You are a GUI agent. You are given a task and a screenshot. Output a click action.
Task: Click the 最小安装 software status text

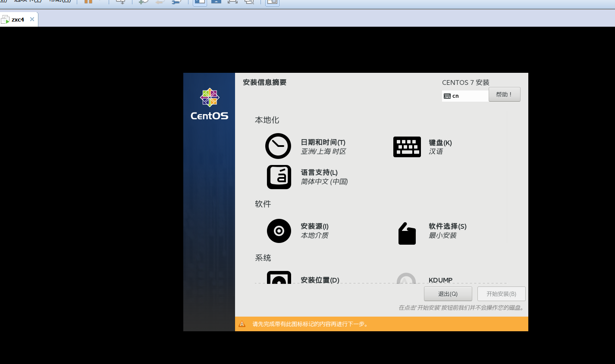(x=442, y=235)
